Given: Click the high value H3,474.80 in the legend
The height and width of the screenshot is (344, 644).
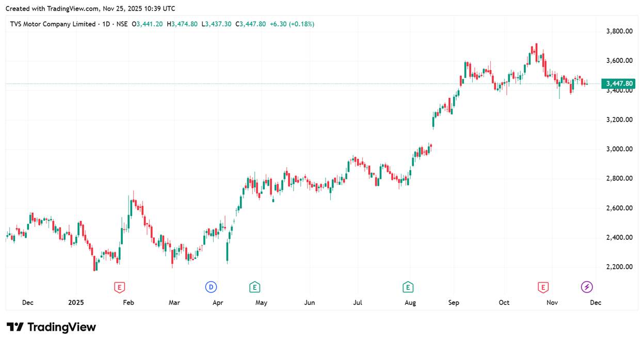Looking at the screenshot, I should [x=182, y=24].
